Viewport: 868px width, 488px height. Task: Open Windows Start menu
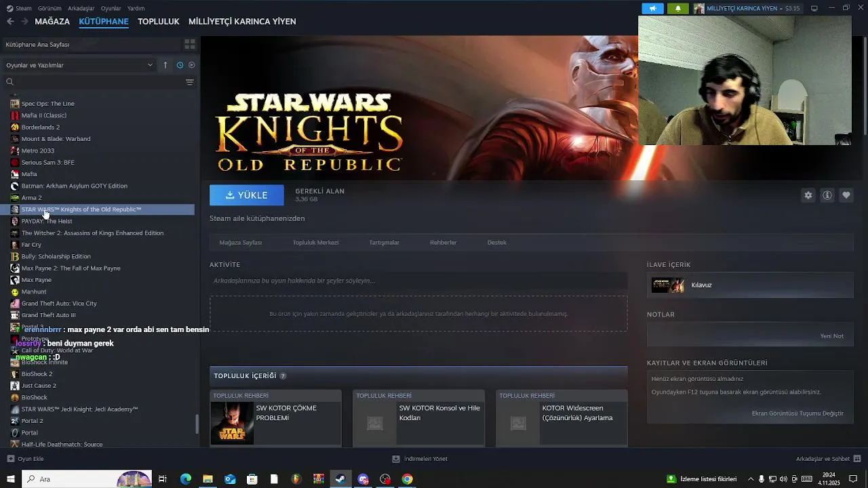(10, 479)
